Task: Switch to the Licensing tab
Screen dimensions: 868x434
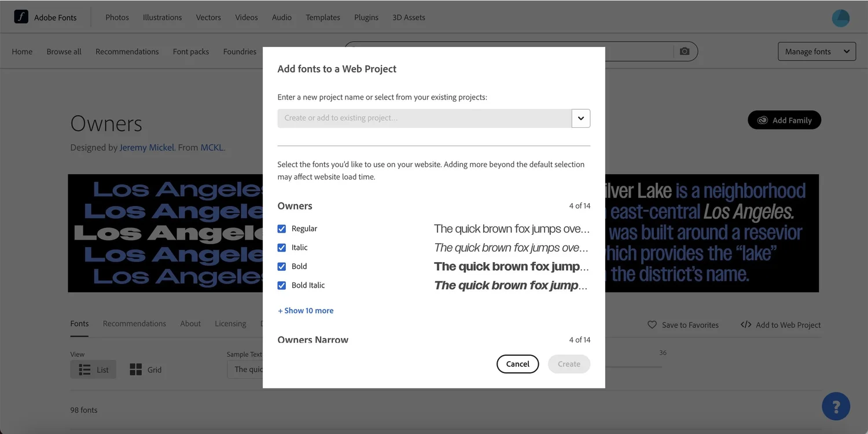Action: [x=230, y=323]
